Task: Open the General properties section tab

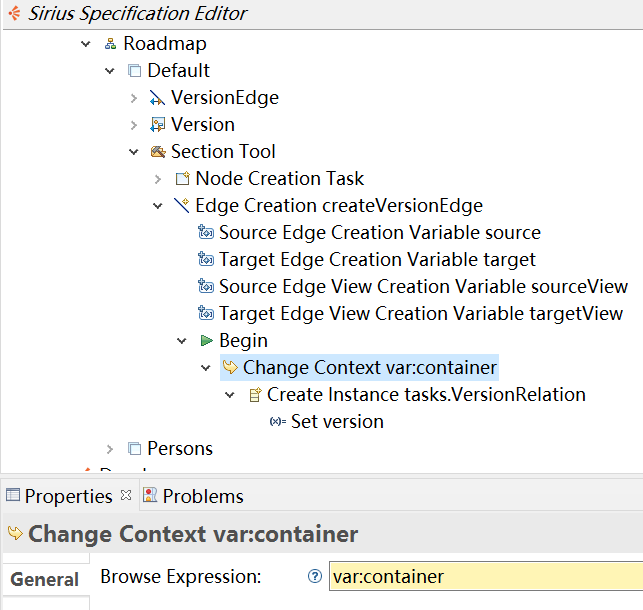Action: click(45, 579)
